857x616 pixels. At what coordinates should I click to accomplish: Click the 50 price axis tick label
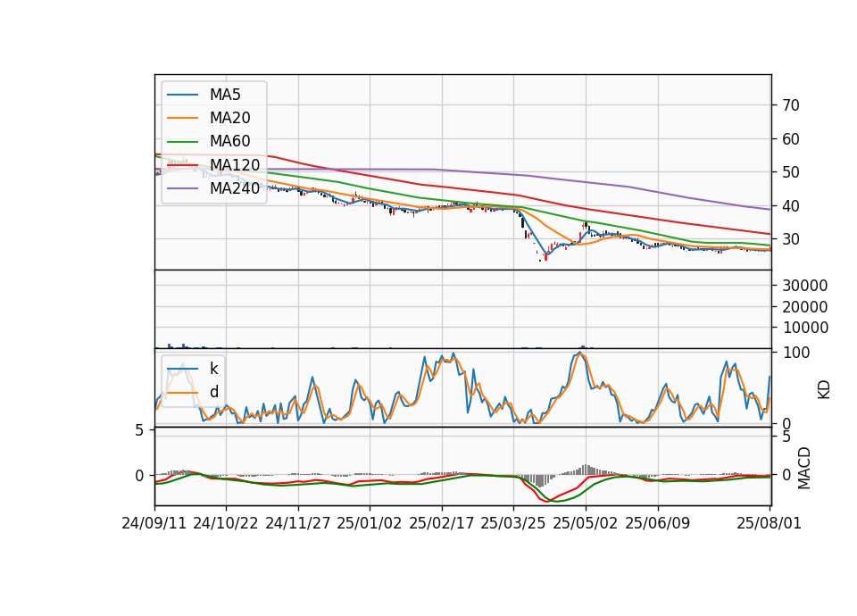(790, 172)
